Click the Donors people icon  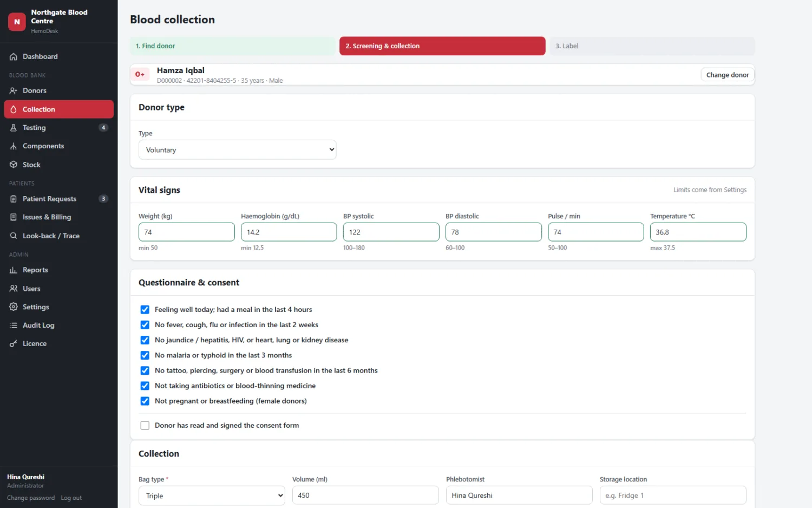[14, 91]
